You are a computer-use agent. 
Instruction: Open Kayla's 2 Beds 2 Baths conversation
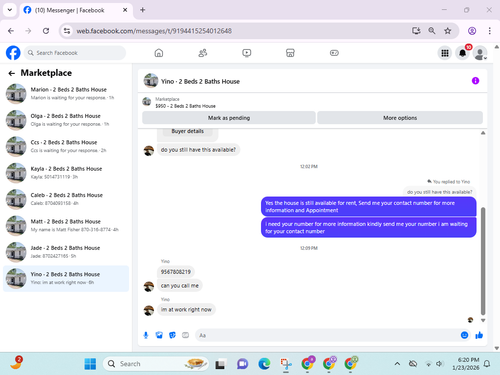click(66, 173)
